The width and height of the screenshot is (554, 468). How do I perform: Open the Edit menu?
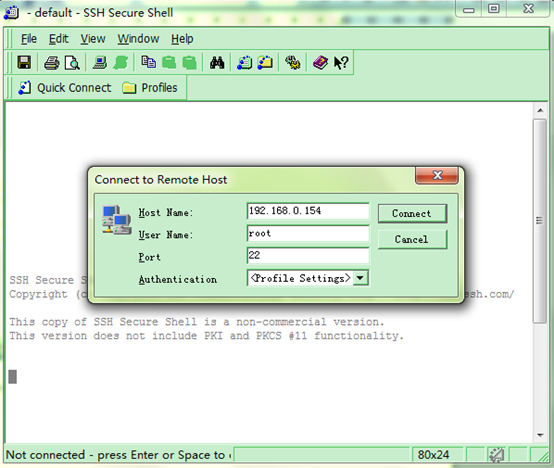[x=59, y=39]
